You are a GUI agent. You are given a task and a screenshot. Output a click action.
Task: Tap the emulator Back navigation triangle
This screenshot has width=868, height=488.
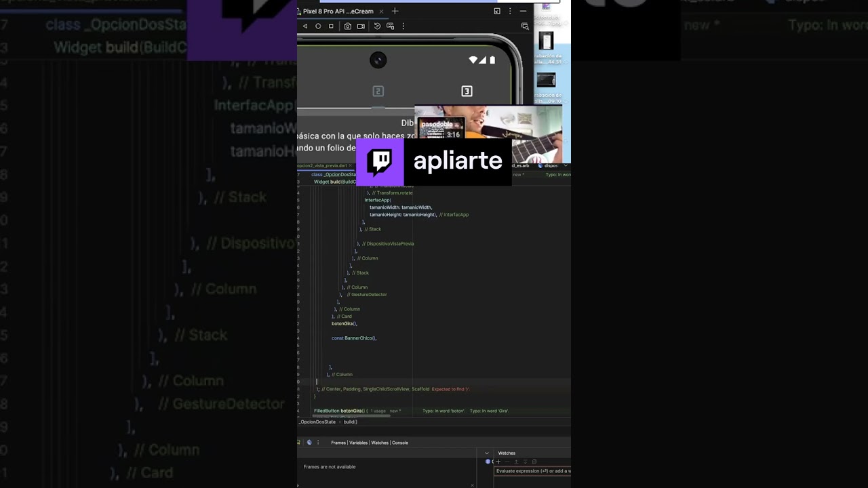[x=305, y=26]
